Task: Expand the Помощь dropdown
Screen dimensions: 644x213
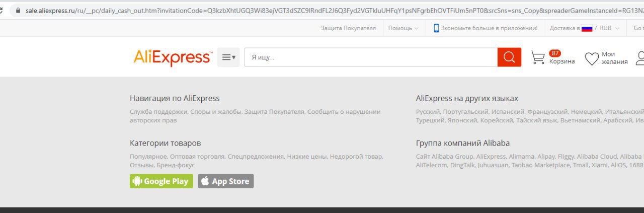Action: click(x=403, y=28)
